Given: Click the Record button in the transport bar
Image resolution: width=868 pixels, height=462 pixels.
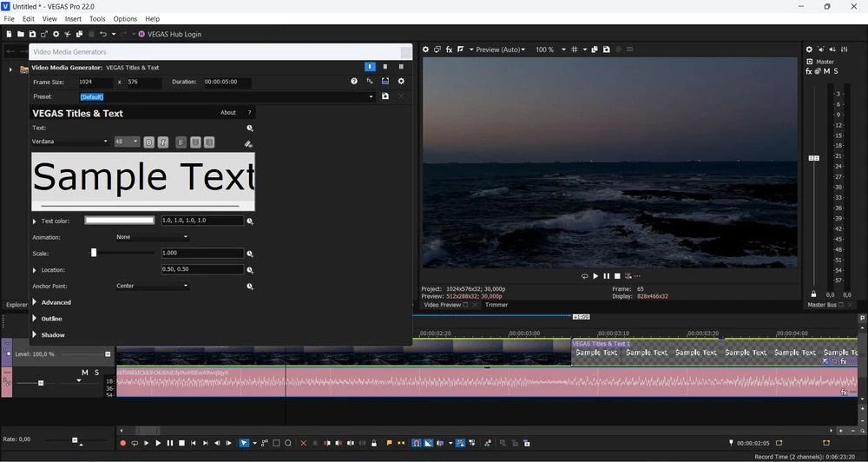Looking at the screenshot, I should 123,443.
